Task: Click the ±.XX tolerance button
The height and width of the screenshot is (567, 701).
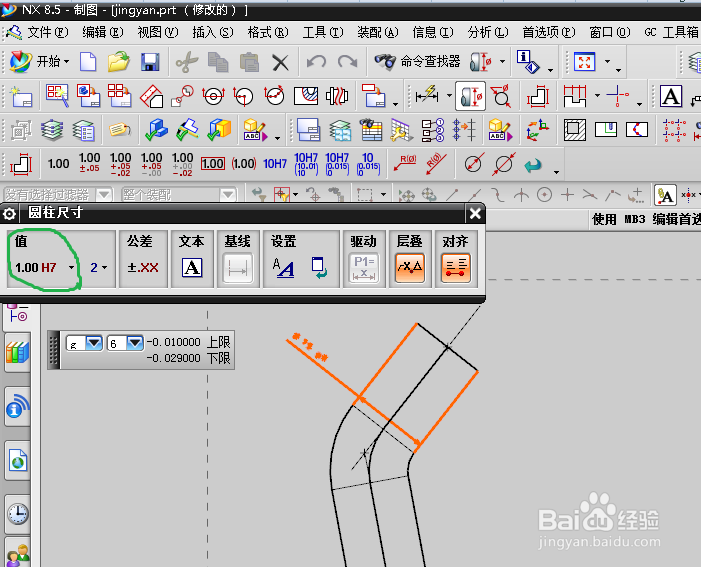Action: [143, 267]
